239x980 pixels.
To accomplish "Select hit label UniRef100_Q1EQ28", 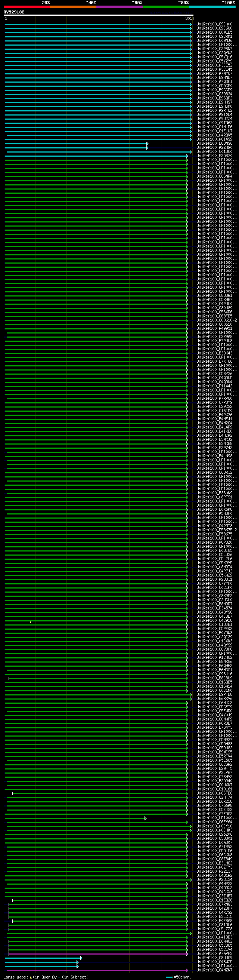I will tap(214, 900).
